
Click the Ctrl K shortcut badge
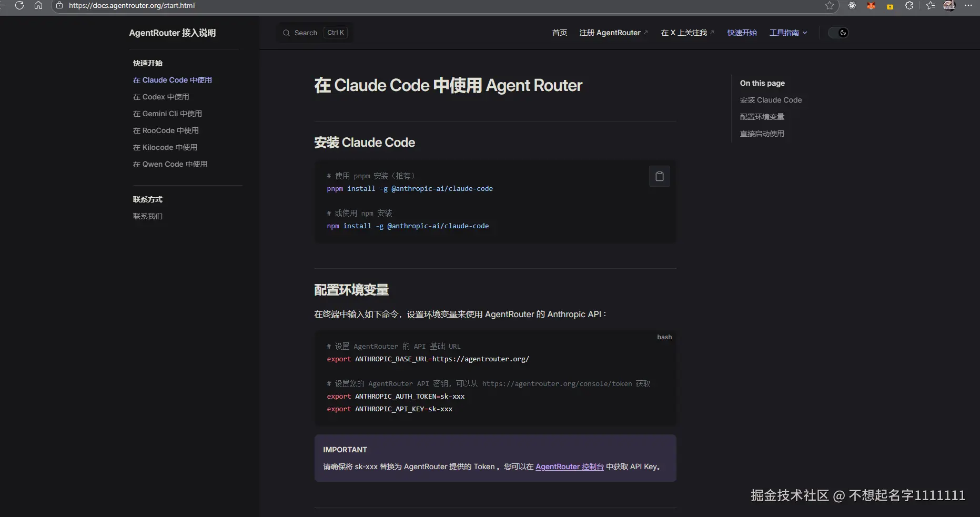click(x=336, y=33)
